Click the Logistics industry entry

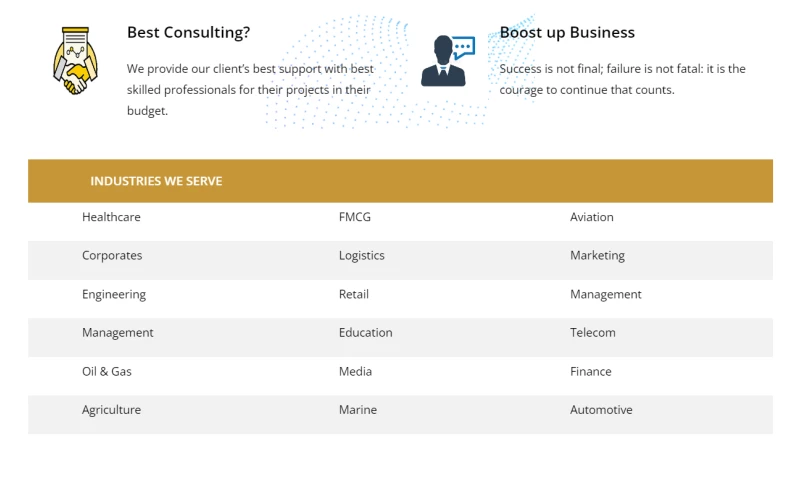(x=361, y=256)
